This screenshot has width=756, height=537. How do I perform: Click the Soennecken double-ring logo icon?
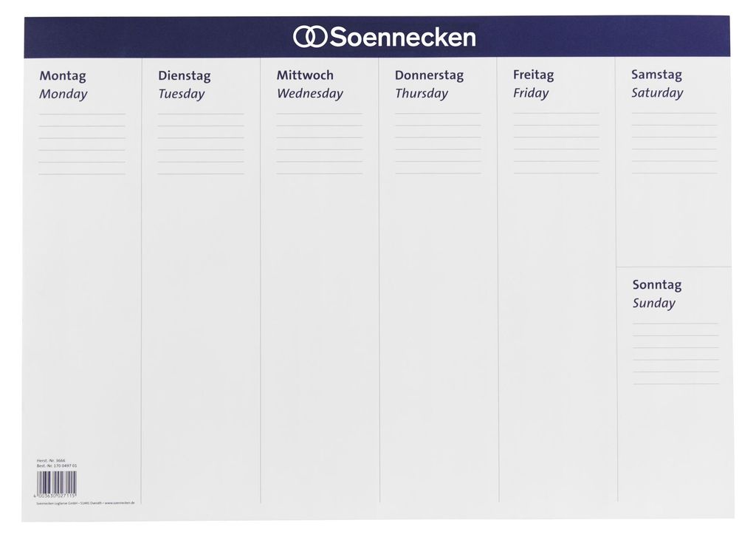(310, 37)
